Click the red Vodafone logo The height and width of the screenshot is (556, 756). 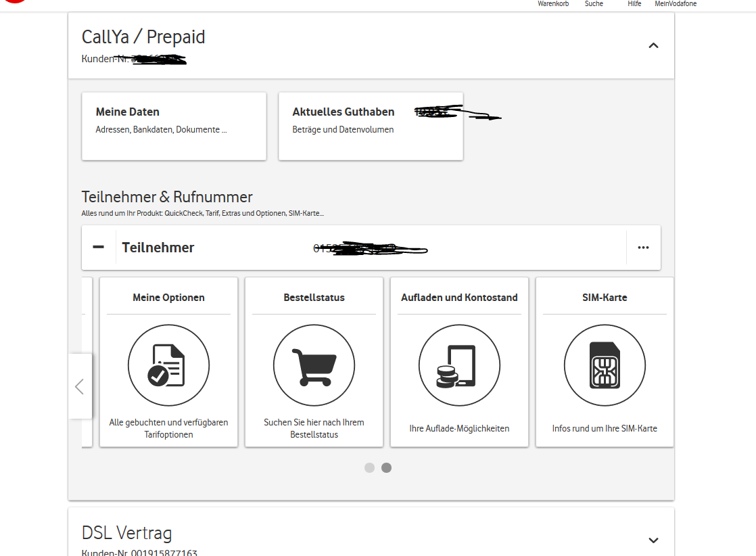(x=15, y=2)
